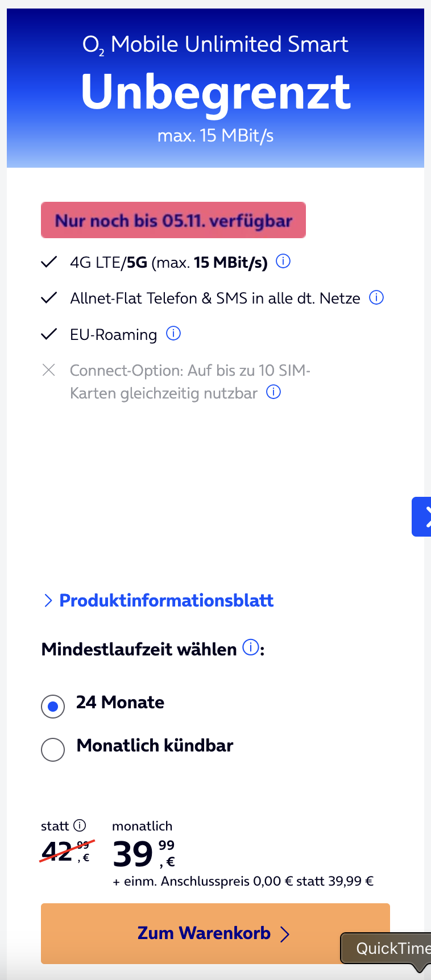The image size is (431, 980).
Task: Open info icon for Connect-Option
Action: 273,392
